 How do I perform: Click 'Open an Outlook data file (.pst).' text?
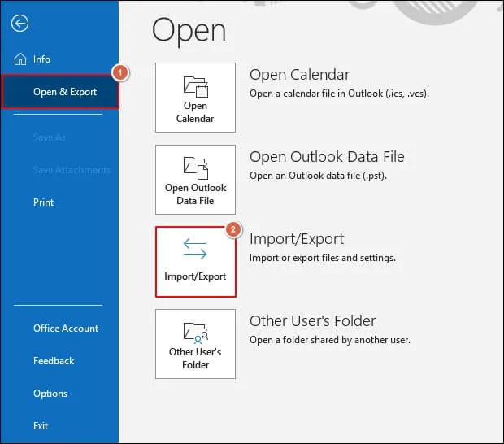click(318, 176)
